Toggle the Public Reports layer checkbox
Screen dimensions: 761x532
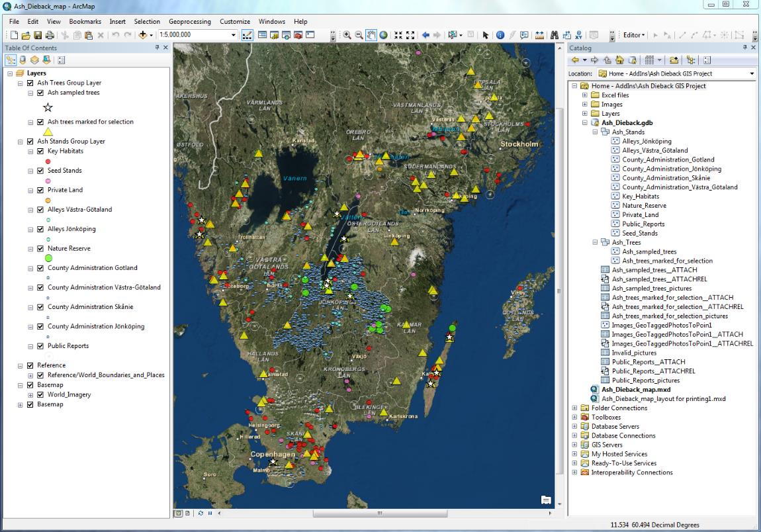point(40,346)
